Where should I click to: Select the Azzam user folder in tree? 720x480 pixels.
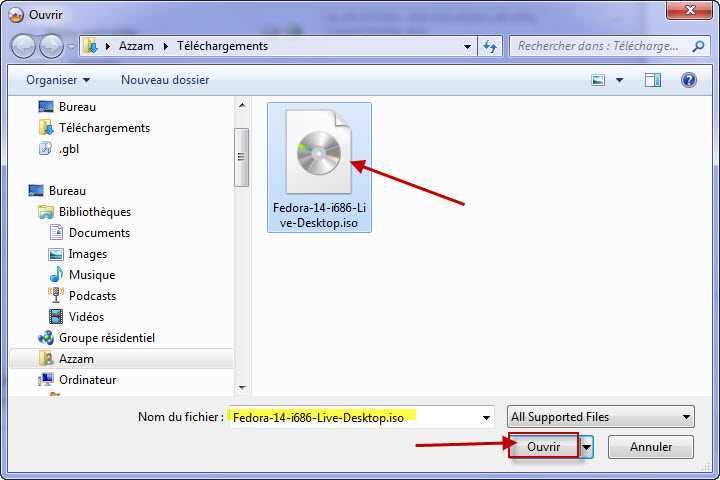[x=121, y=359]
